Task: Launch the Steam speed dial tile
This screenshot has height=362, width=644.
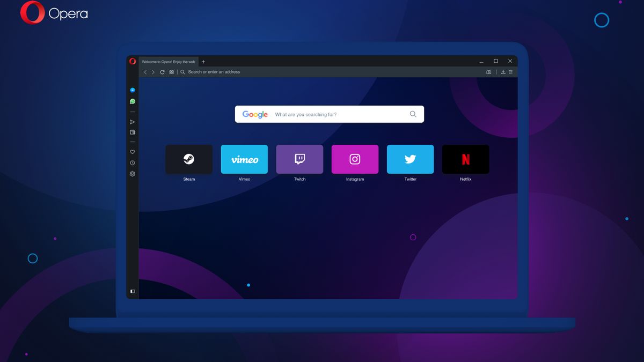Action: click(189, 159)
